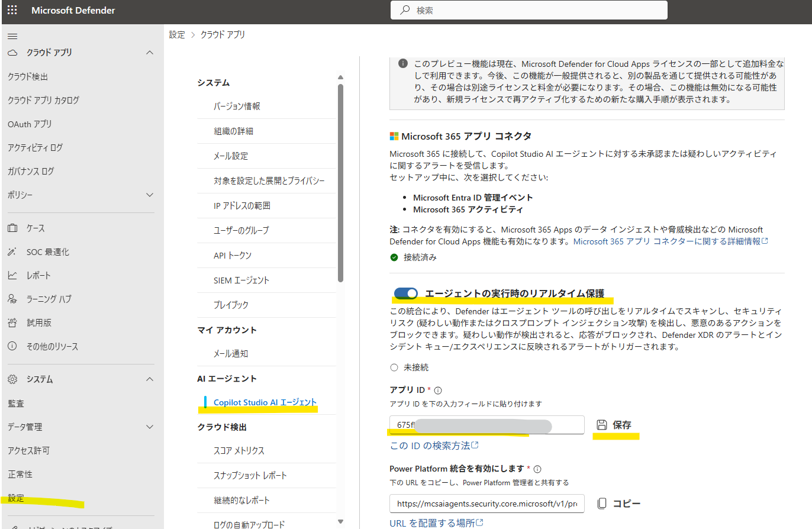Click the SOC 最適化 wand icon
The width and height of the screenshot is (812, 529).
click(12, 252)
